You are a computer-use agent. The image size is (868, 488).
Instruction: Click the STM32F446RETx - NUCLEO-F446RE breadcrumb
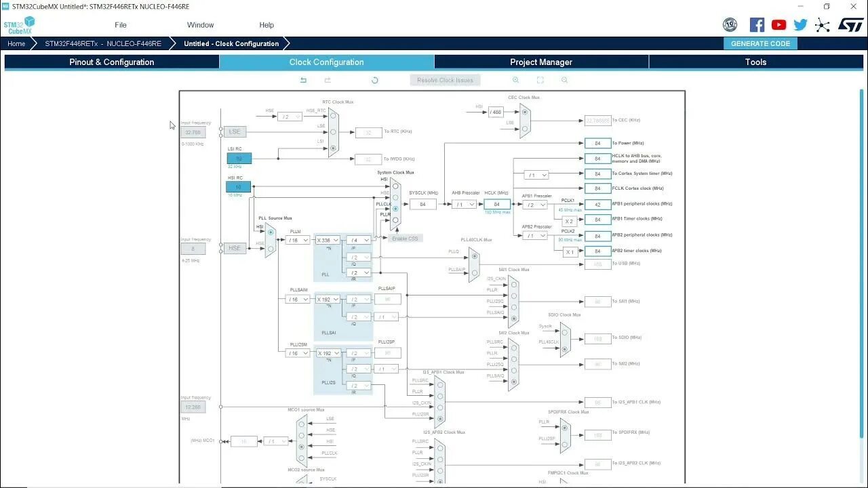click(103, 43)
